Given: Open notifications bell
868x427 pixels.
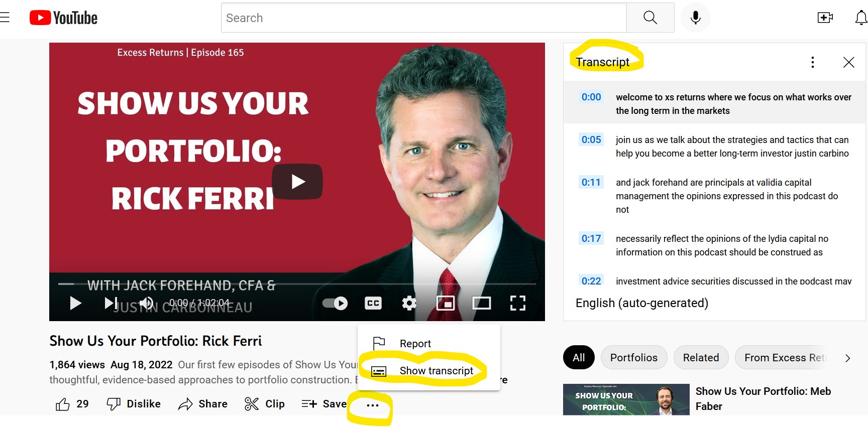Looking at the screenshot, I should (x=861, y=18).
